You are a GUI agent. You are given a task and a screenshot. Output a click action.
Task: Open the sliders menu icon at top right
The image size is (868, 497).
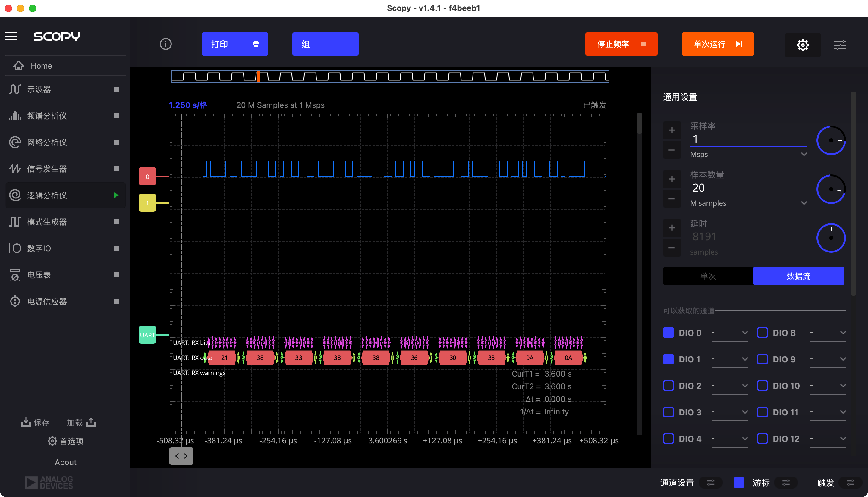840,45
